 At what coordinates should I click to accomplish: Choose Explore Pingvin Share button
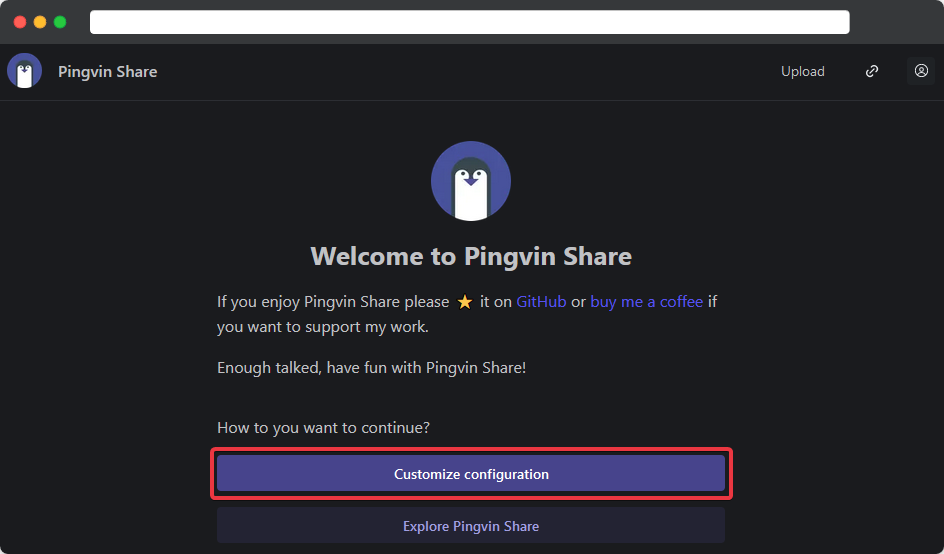click(x=471, y=526)
